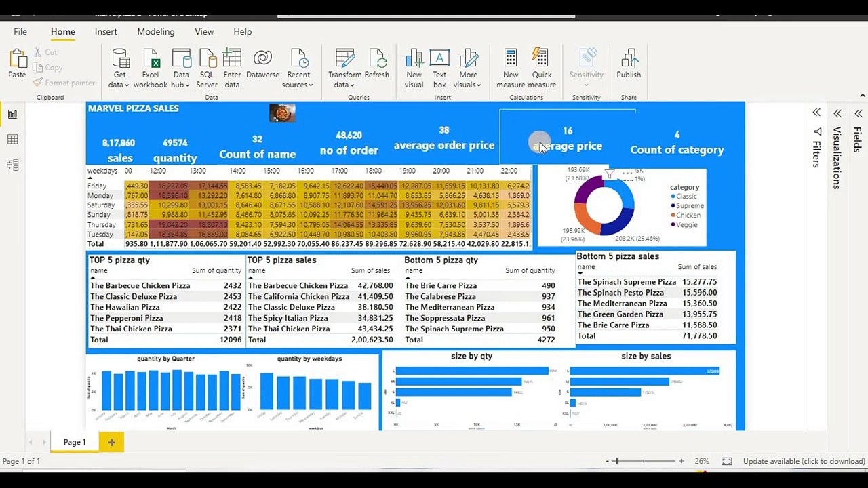Screen dimensions: 868x488
Task: Click the Chicken category legend item
Action: [685, 215]
